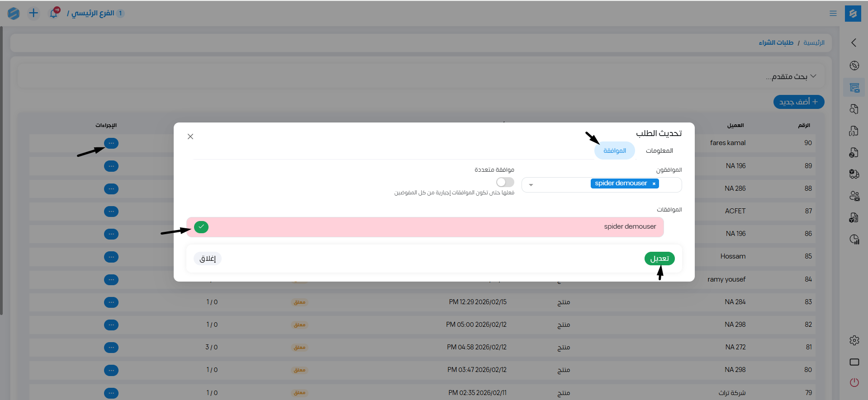Screen dimensions: 868x400
Task: Toggle the موافقة متعددة switch
Action: tap(505, 182)
